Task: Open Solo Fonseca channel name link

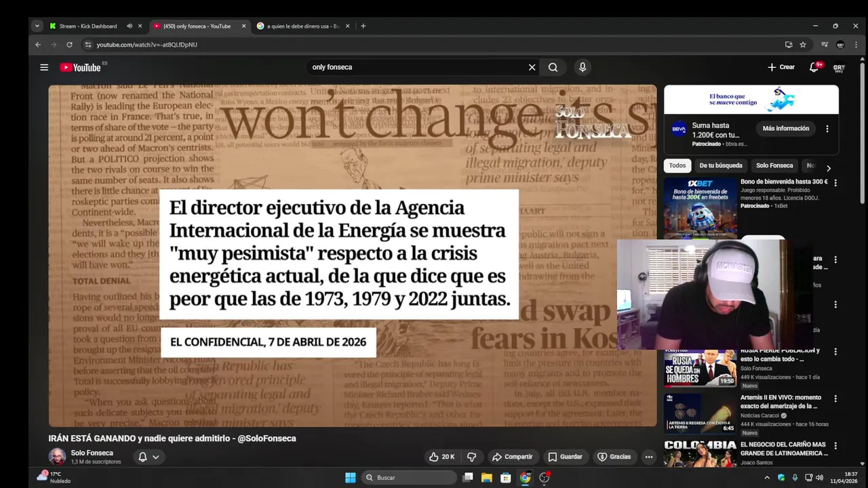Action: click(x=92, y=453)
